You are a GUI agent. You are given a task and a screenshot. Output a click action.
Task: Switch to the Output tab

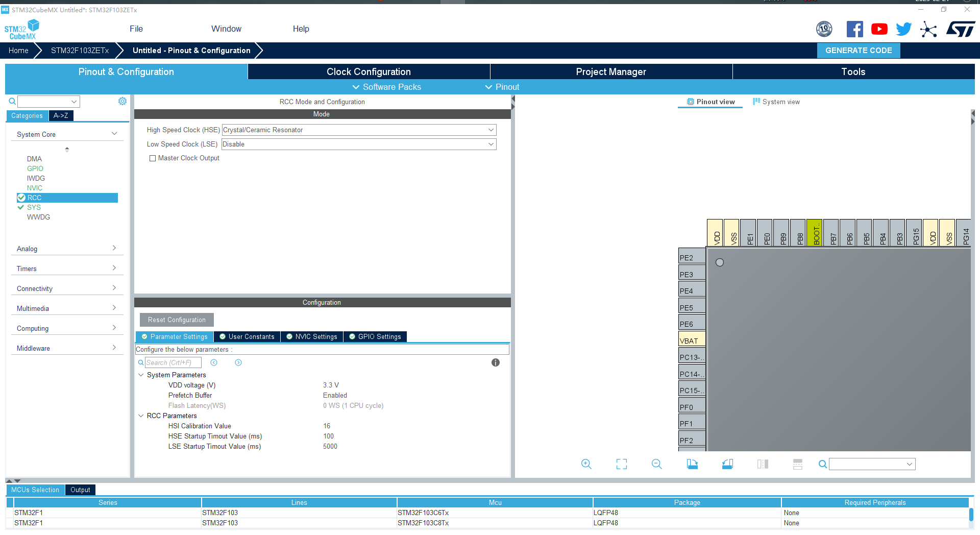(x=80, y=490)
